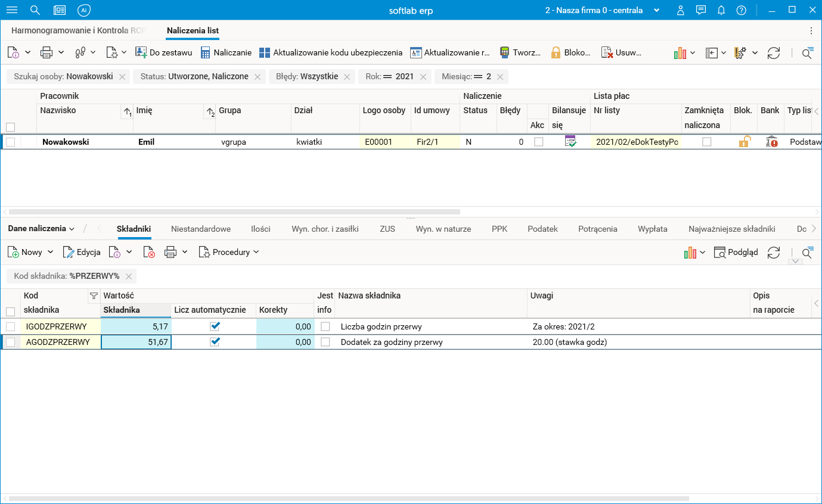Expand the Dane naliczenia selector

[x=41, y=228]
